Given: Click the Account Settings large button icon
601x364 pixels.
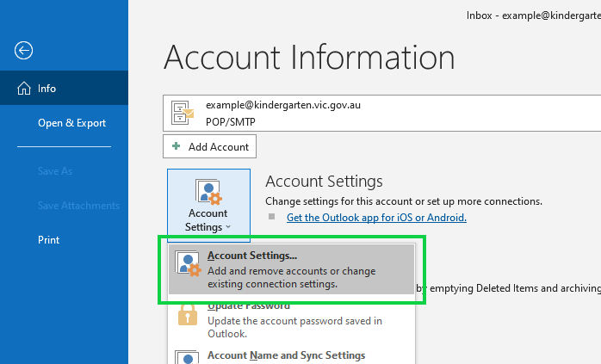Looking at the screenshot, I should (x=208, y=191).
